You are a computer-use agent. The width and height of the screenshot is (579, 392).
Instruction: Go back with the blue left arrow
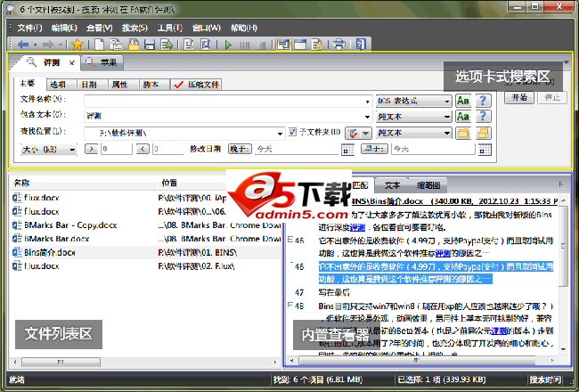pos(23,45)
